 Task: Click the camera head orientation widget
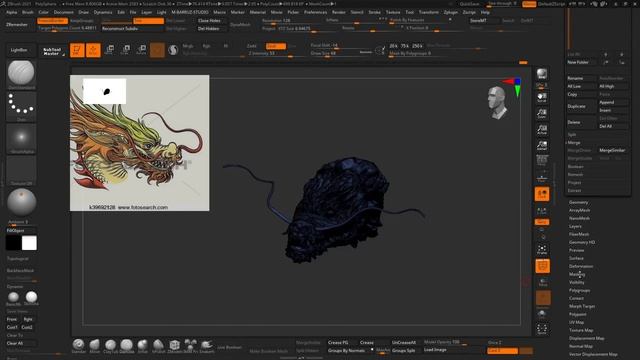(x=497, y=102)
